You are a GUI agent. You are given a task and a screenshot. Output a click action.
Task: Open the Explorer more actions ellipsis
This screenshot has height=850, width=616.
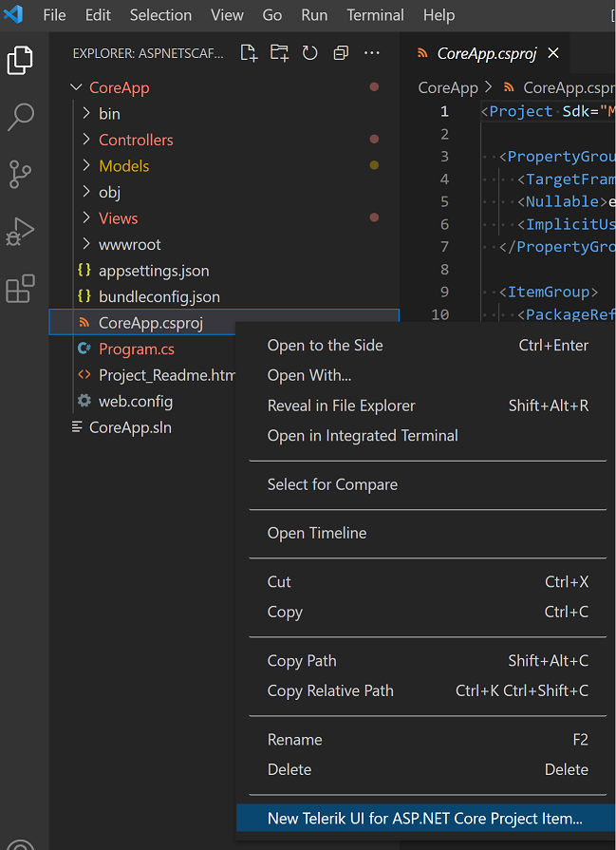tap(372, 53)
